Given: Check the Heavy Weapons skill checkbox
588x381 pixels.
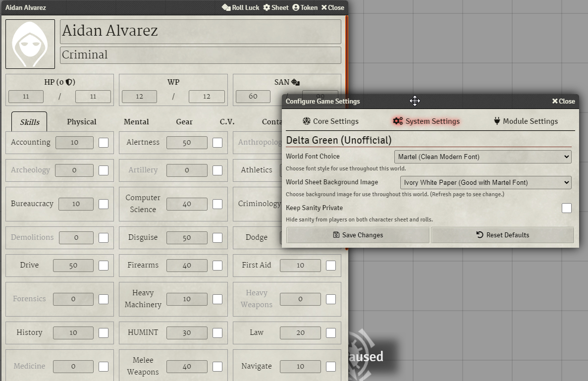Looking at the screenshot, I should [x=331, y=299].
